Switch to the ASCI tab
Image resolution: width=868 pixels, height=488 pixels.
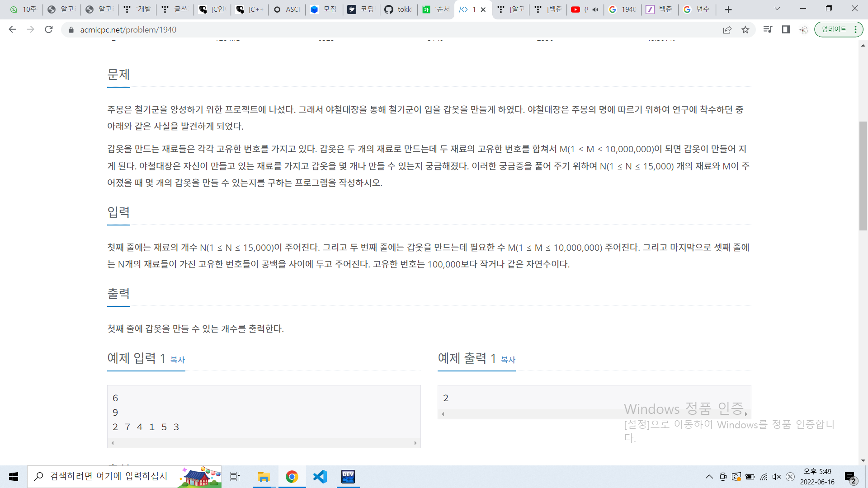(x=287, y=9)
